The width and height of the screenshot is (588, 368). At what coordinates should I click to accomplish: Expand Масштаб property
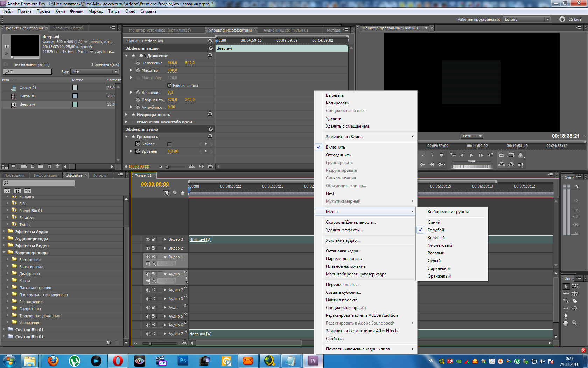click(x=131, y=70)
